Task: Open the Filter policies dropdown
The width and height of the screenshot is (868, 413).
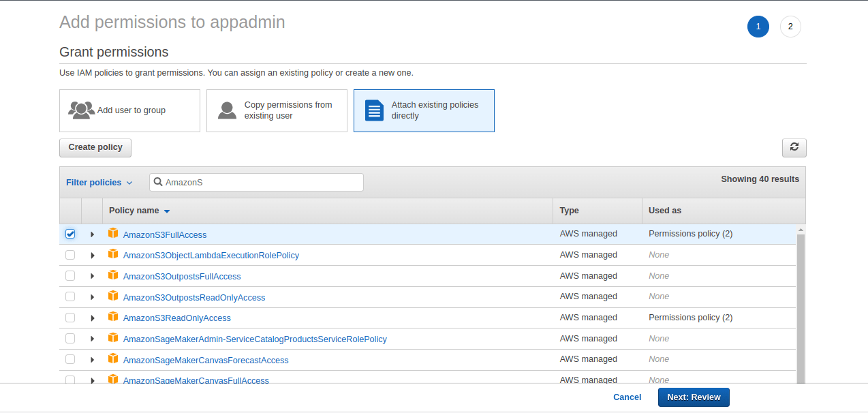Action: [99, 183]
